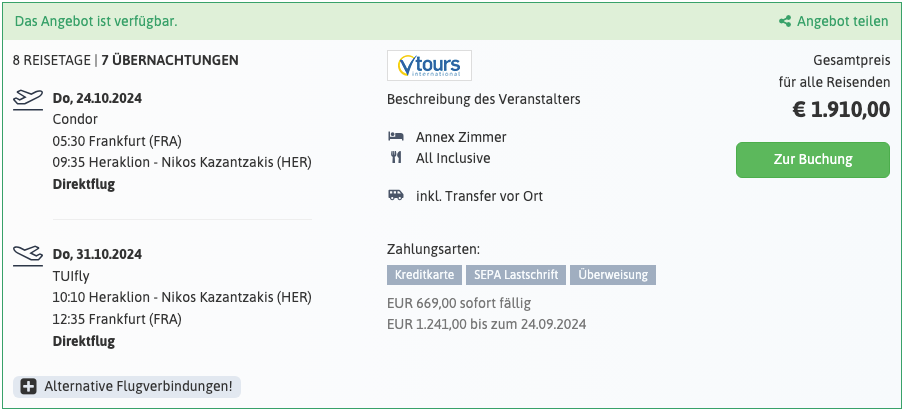The width and height of the screenshot is (904, 411).
Task: Click the inkl. Transfer vor Ort text
Action: click(x=480, y=196)
